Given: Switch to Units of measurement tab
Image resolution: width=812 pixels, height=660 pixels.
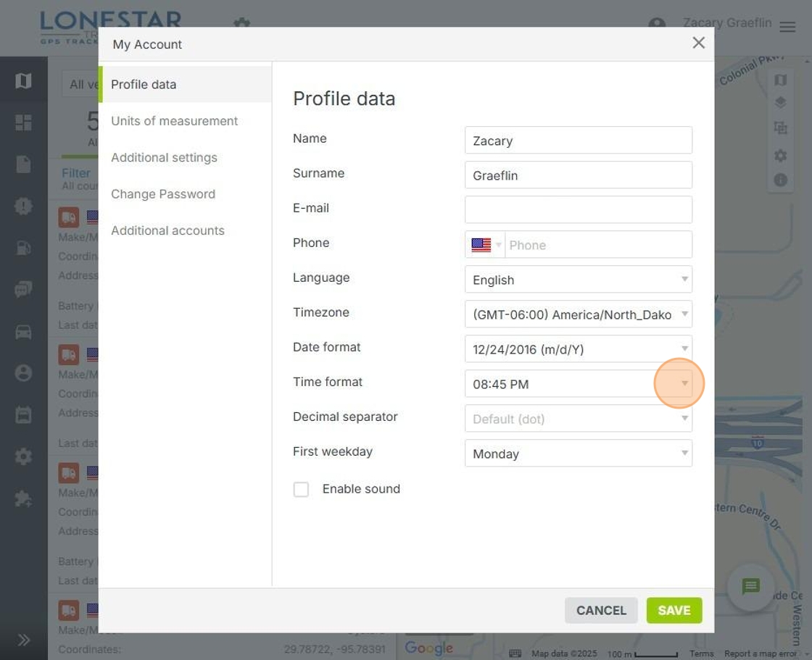Looking at the screenshot, I should (x=174, y=121).
